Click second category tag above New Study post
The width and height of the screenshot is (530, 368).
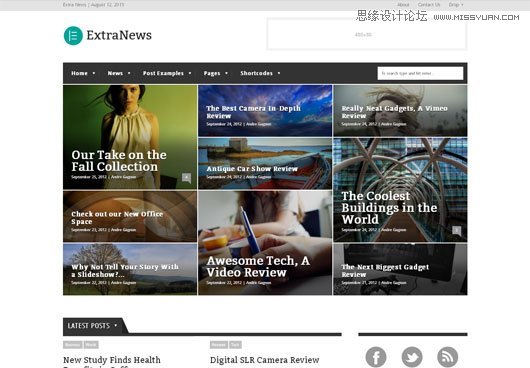tap(91, 345)
